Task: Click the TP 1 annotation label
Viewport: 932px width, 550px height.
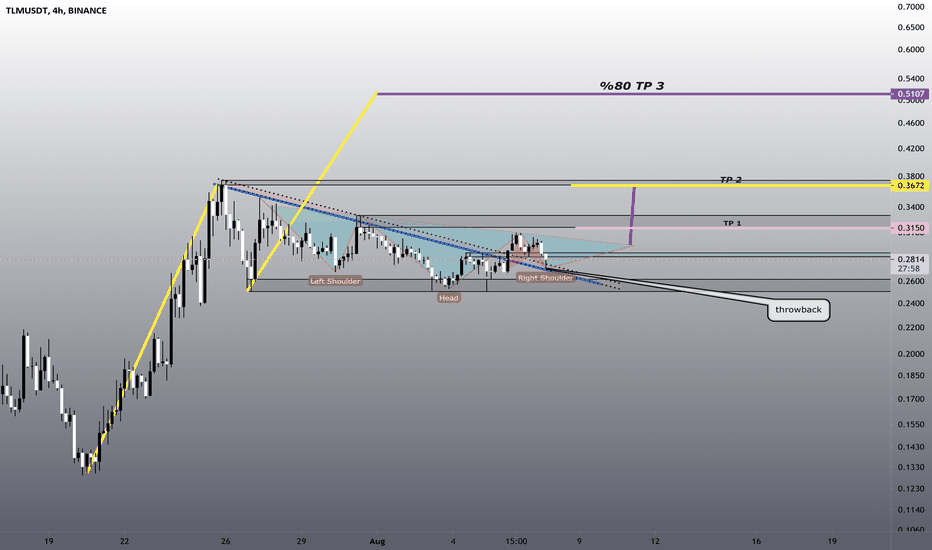Action: pos(732,224)
